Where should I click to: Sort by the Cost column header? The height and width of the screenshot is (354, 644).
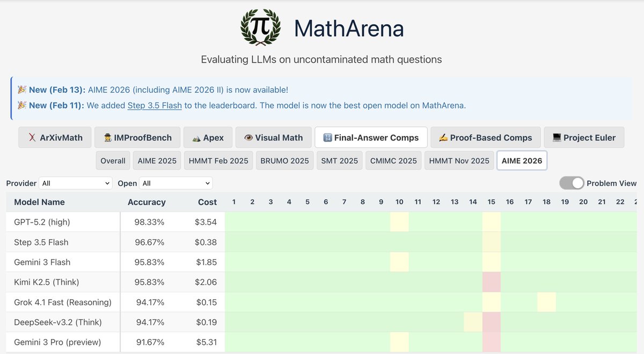(x=207, y=202)
